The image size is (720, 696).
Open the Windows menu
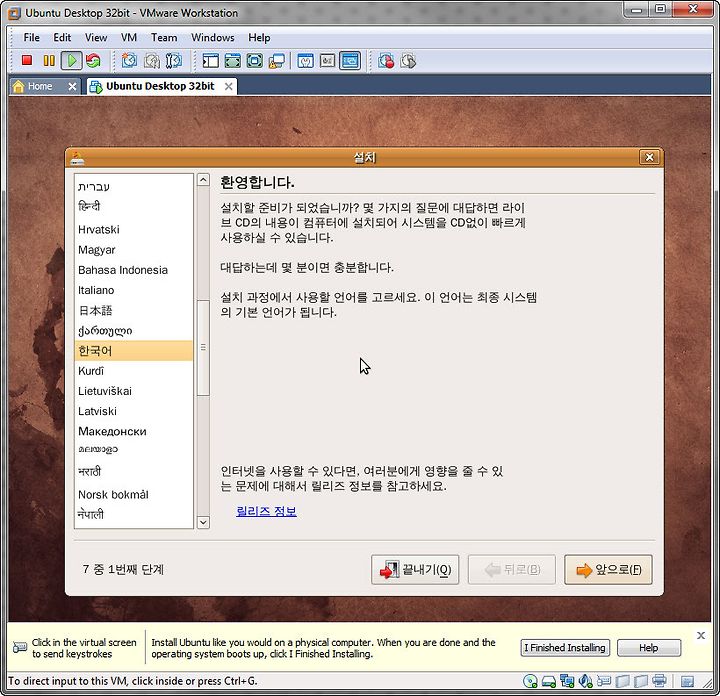(213, 38)
